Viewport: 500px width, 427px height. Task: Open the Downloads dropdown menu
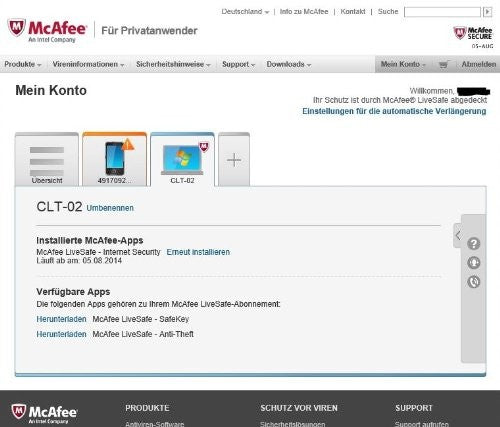pos(289,64)
